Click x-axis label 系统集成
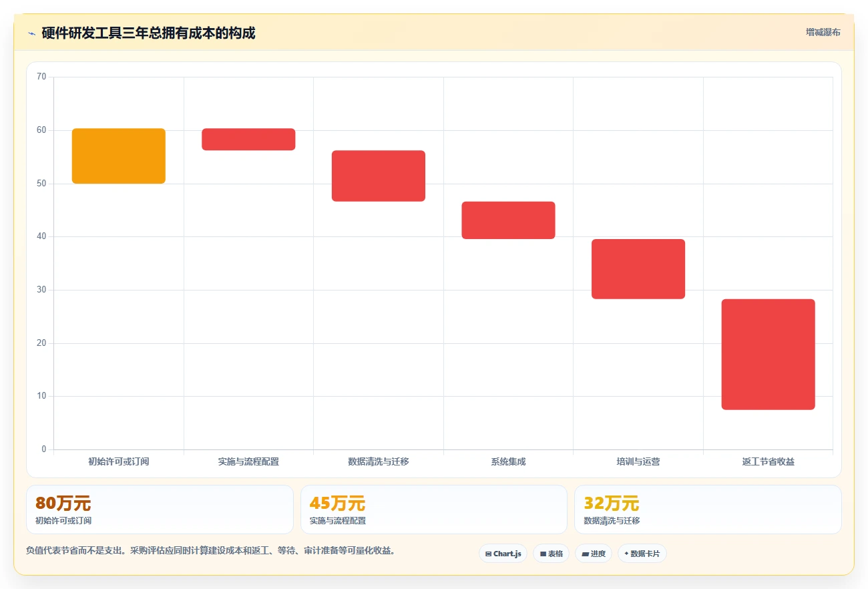The image size is (868, 589). point(508,461)
